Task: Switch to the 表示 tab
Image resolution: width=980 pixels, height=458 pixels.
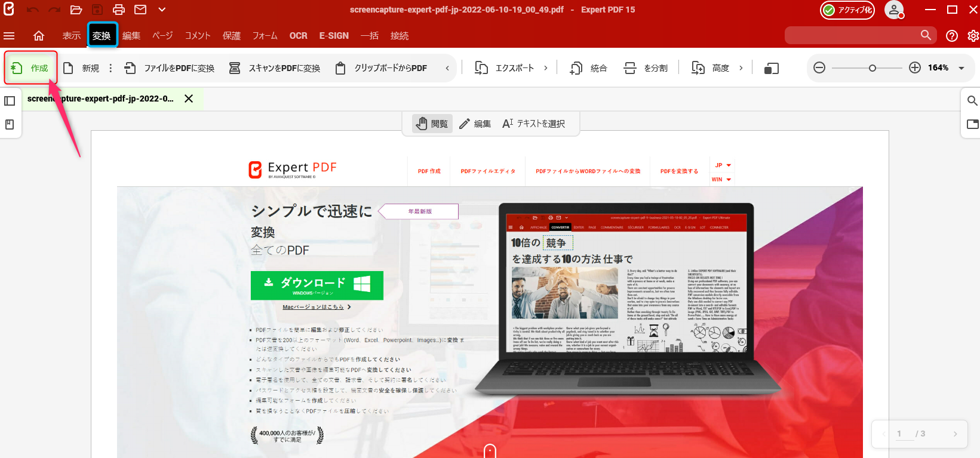Action: click(x=72, y=36)
